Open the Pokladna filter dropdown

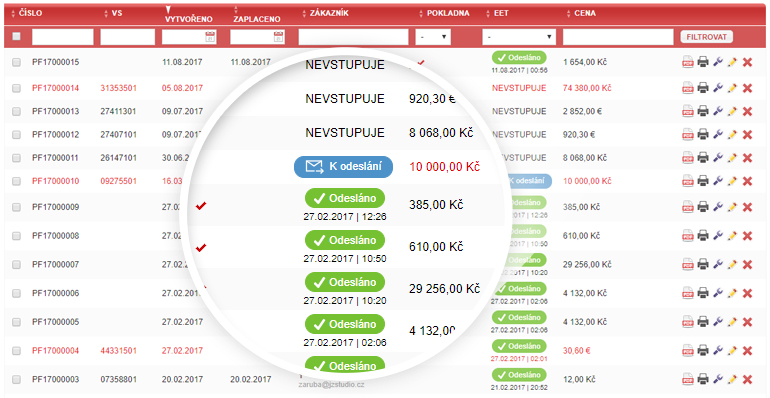tap(433, 37)
